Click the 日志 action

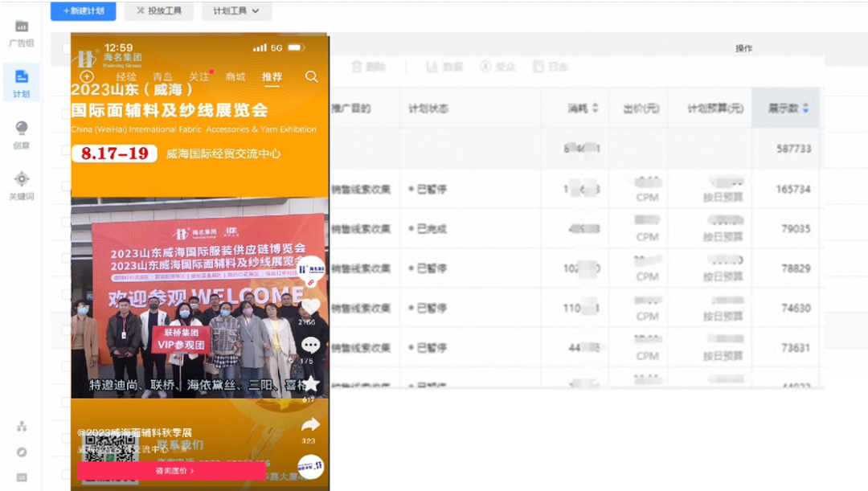click(x=551, y=67)
